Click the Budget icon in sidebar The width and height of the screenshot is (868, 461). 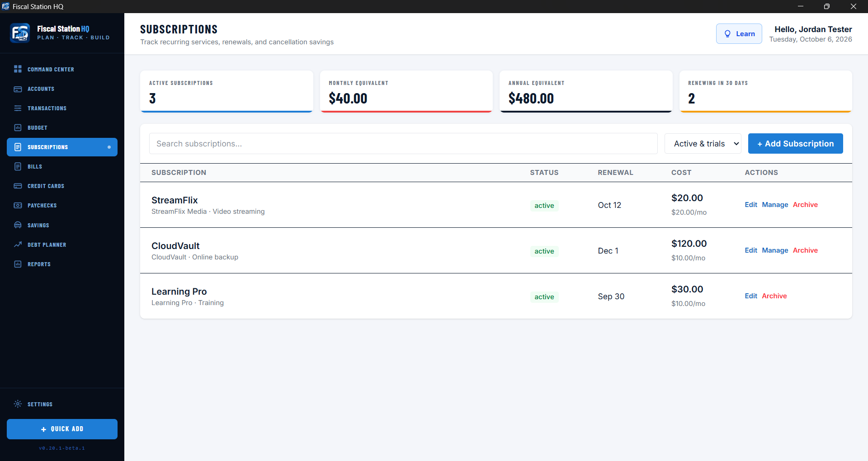tap(18, 128)
